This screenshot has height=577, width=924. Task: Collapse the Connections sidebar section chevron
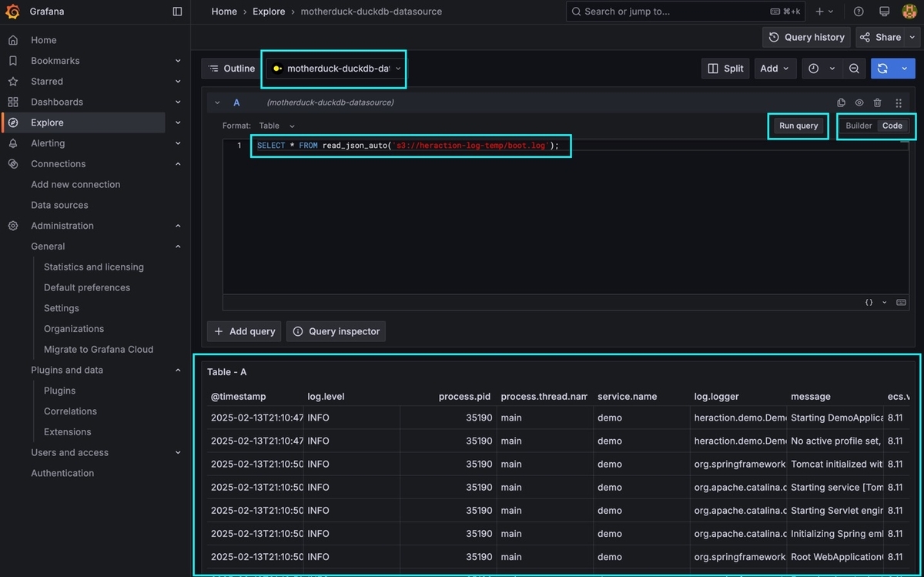click(x=178, y=164)
